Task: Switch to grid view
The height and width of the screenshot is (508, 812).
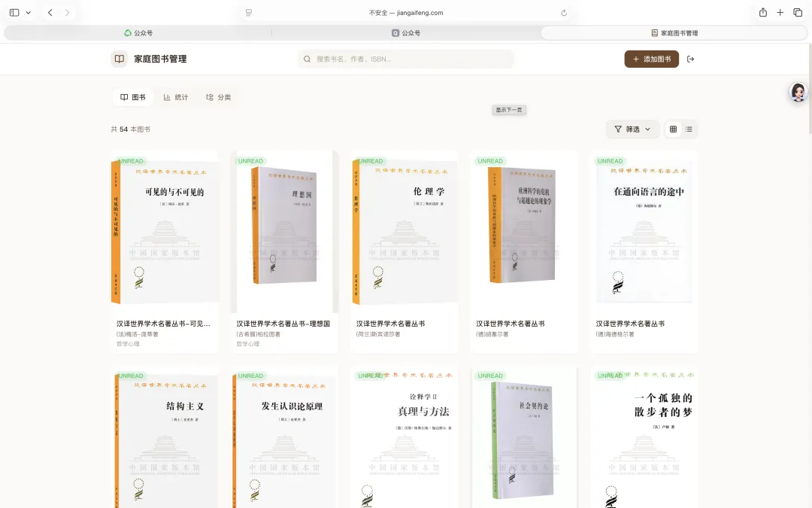Action: (673, 129)
